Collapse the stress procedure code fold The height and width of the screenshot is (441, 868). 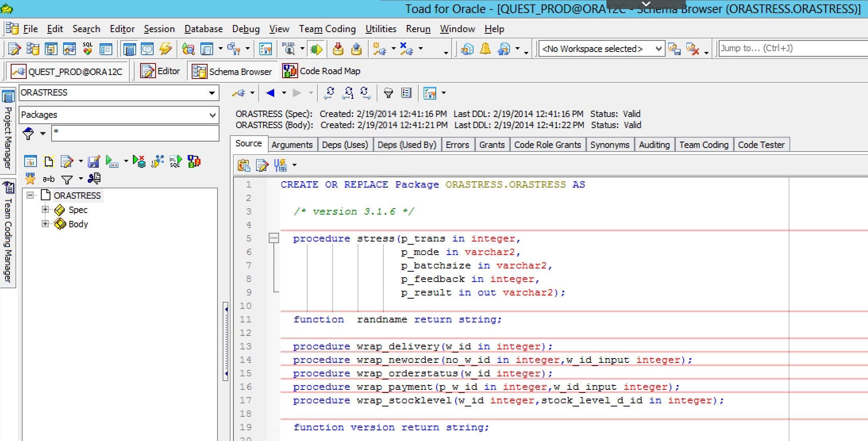[274, 238]
